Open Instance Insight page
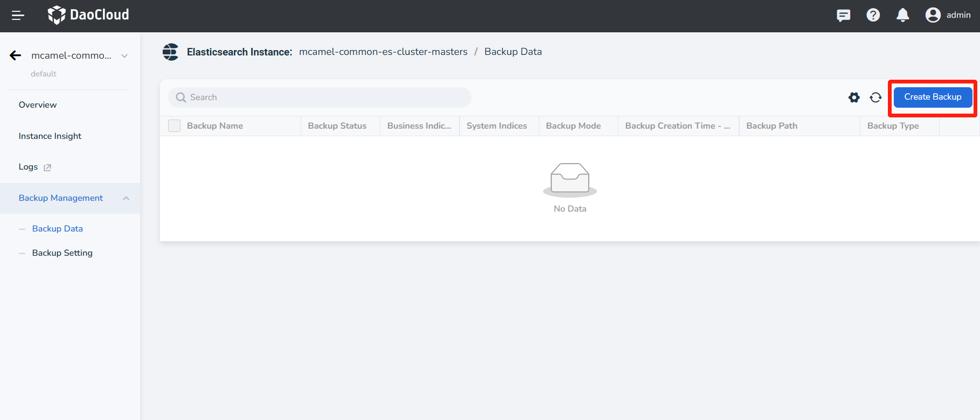Image resolution: width=980 pixels, height=420 pixels. [x=50, y=136]
